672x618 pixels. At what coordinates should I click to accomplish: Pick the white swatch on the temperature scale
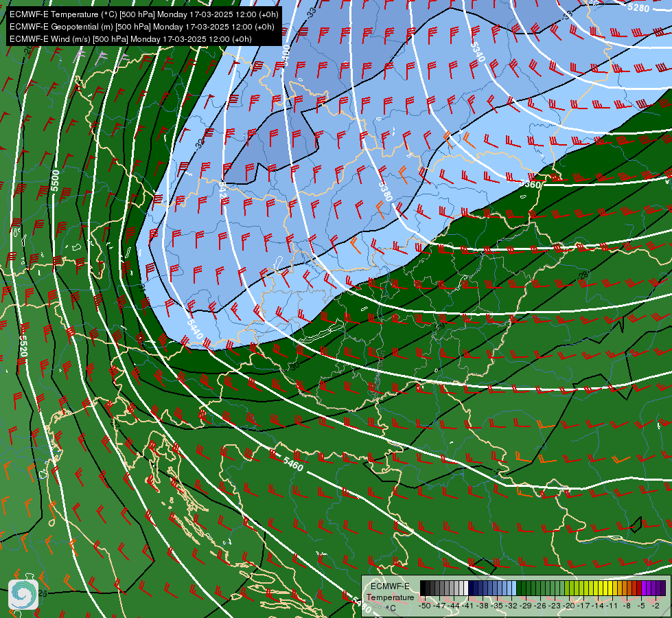pos(466,588)
